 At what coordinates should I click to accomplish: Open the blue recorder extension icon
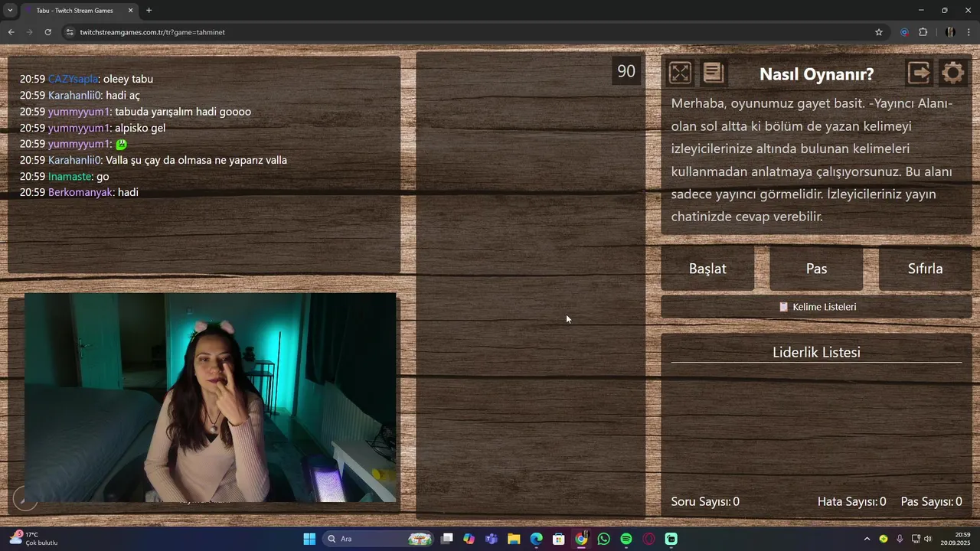pyautogui.click(x=904, y=32)
